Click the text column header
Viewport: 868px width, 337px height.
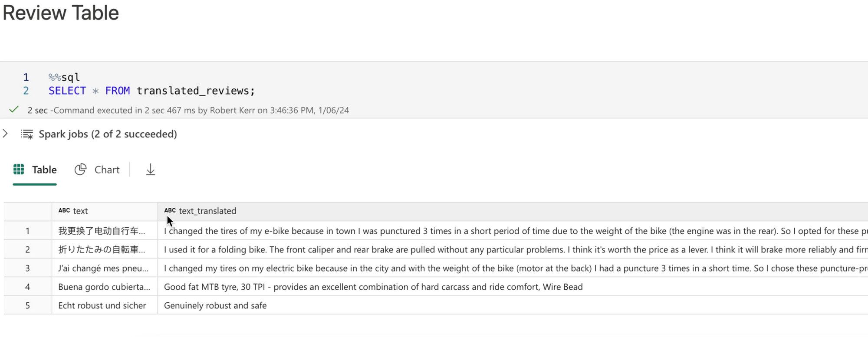coord(81,211)
